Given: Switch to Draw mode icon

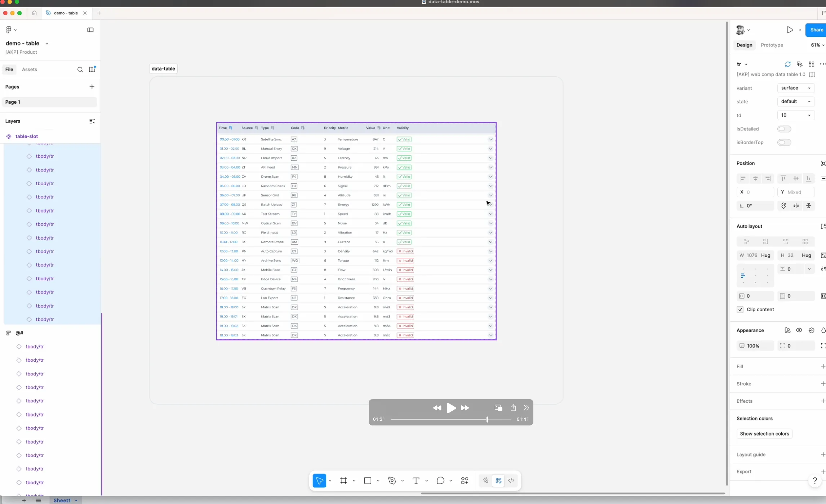Looking at the screenshot, I should coord(485,480).
